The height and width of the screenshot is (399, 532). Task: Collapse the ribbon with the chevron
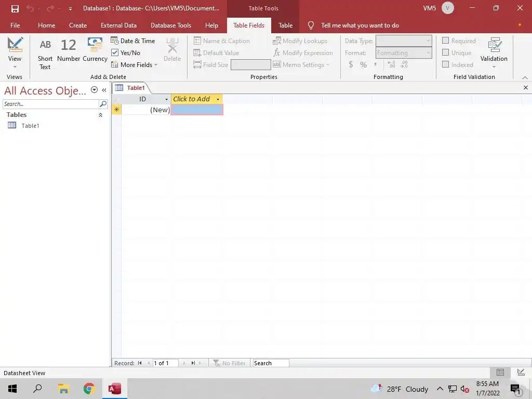pos(525,78)
